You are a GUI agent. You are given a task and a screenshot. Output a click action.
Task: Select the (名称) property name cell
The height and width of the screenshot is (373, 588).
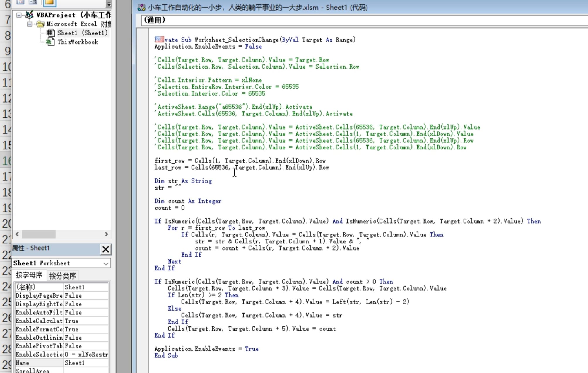tap(39, 287)
